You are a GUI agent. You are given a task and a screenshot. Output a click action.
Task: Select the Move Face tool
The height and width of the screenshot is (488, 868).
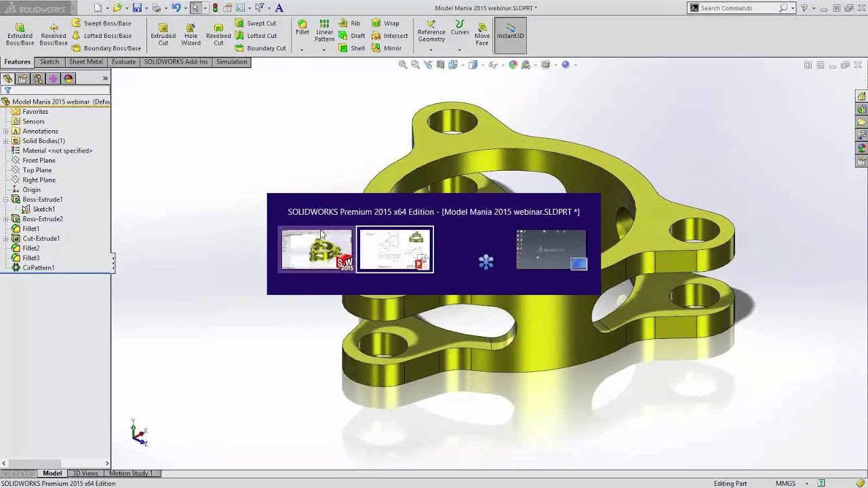click(482, 34)
